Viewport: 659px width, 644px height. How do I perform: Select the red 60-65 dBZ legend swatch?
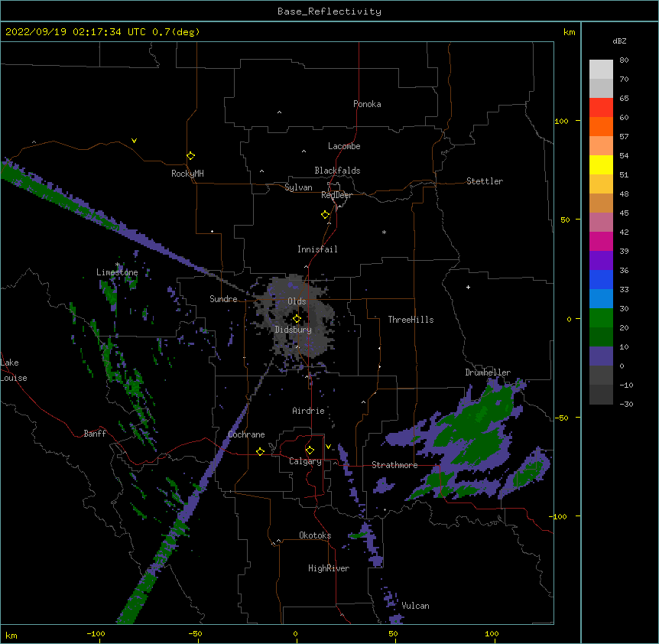tap(601, 107)
